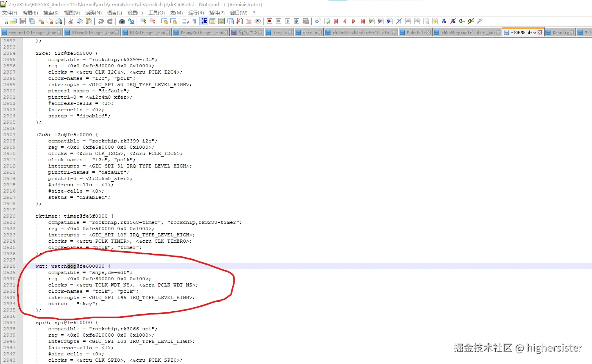Click the i2c4: i2c@fe5d0000 line
592x364 pixels.
67,53
